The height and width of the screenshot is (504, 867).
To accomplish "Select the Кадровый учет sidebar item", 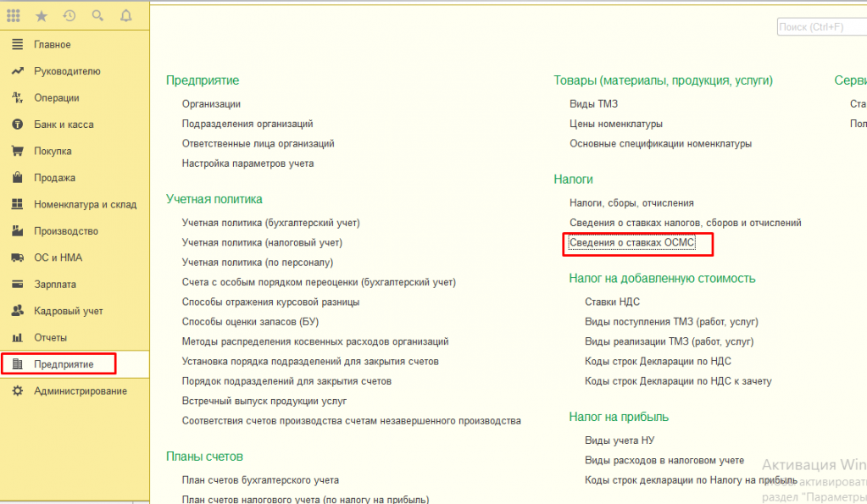I will [68, 311].
